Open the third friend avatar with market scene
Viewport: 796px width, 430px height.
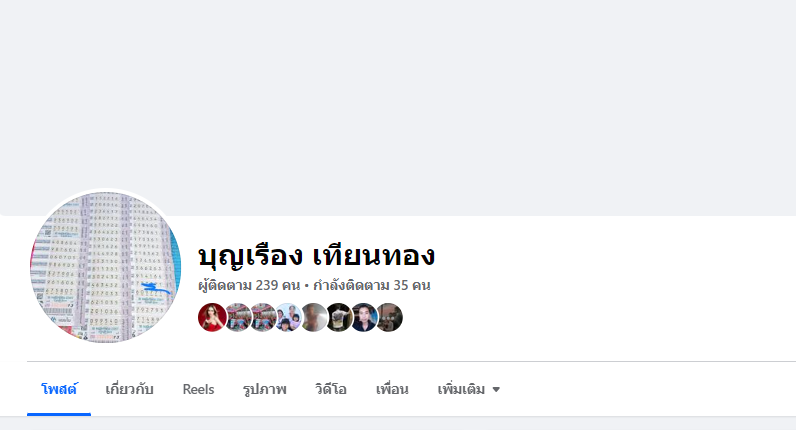click(x=263, y=317)
